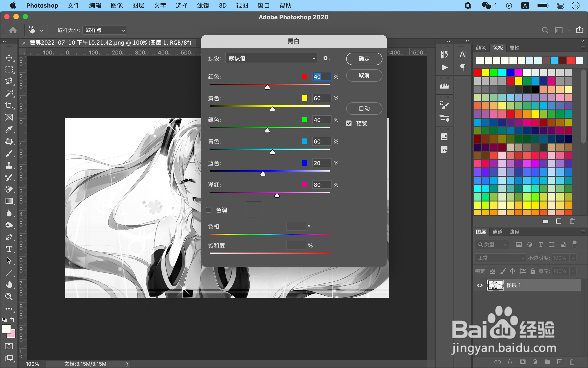The image size is (588, 368).
Task: Select the Brush tool
Action: coord(9,153)
